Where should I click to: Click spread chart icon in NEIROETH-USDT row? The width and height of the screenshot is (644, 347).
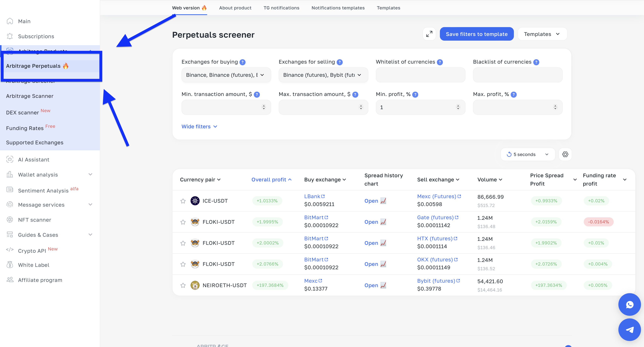click(383, 285)
